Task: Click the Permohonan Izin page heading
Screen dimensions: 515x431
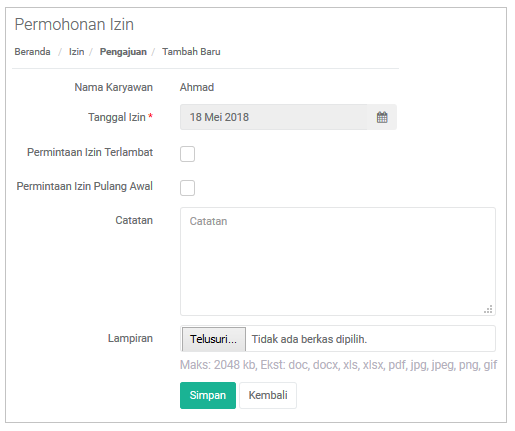Action: 74,24
